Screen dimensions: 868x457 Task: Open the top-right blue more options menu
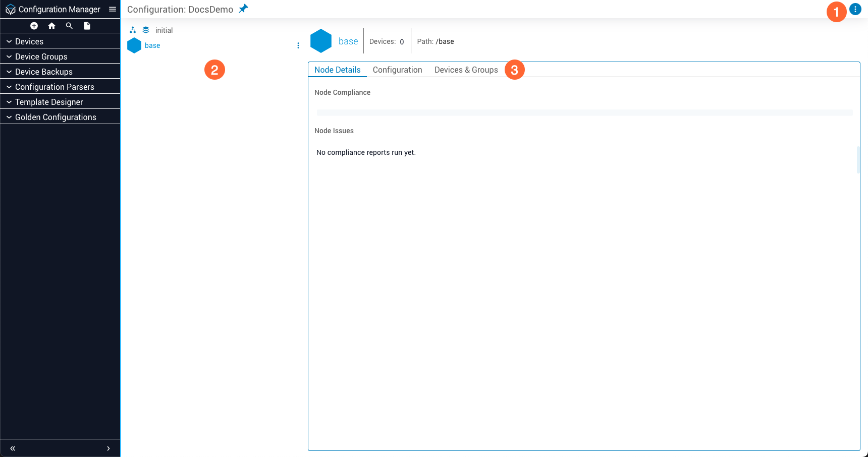point(855,9)
